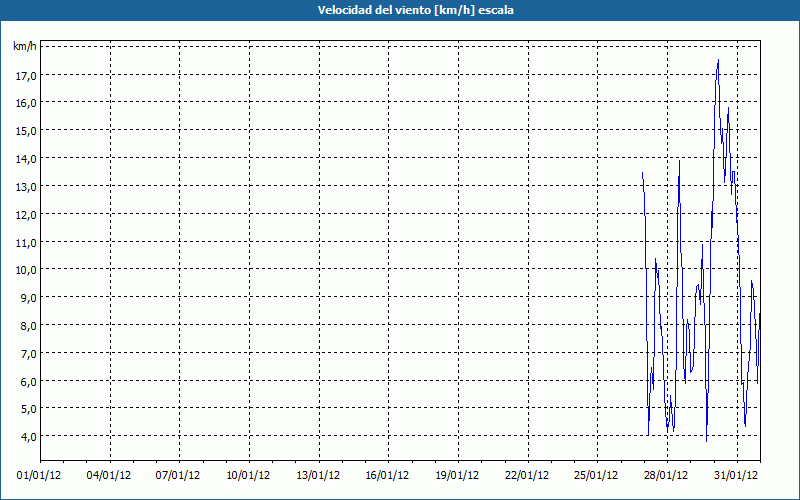This screenshot has height=500, width=800.
Task: Click the 19/01/12 date label
Action: [x=457, y=476]
